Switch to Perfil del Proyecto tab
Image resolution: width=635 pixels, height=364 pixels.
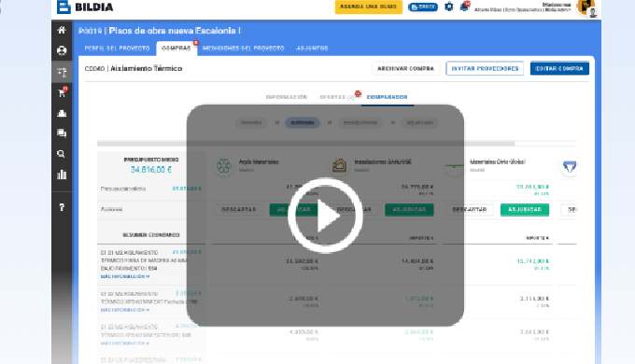tap(117, 49)
